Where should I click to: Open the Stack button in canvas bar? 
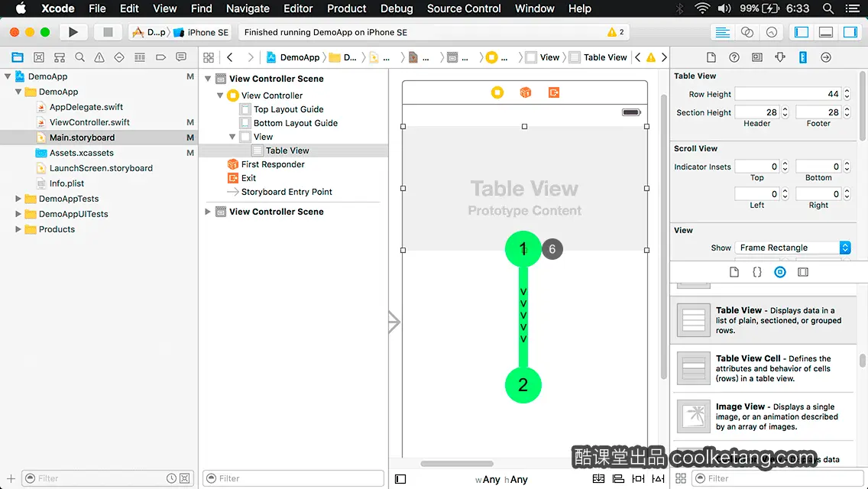pyautogui.click(x=598, y=478)
